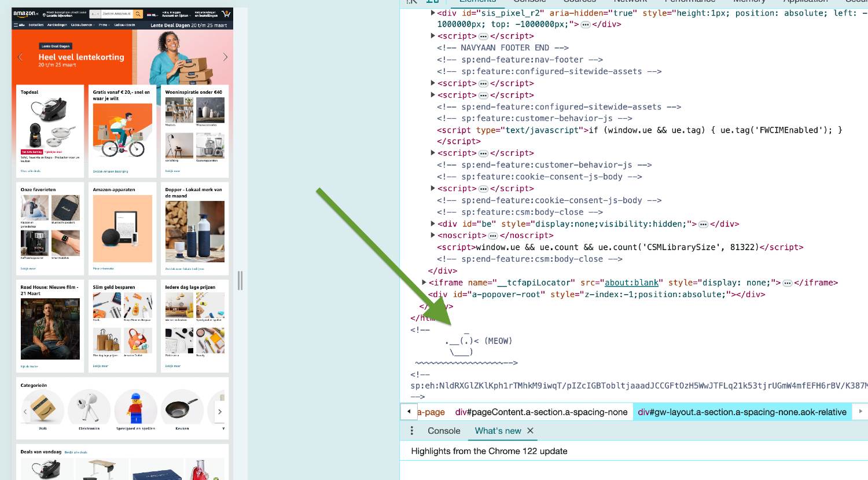Viewport: 868px width, 480px height.
Task: Expand the __tcfapiLocator iframe node
Action: (x=424, y=283)
